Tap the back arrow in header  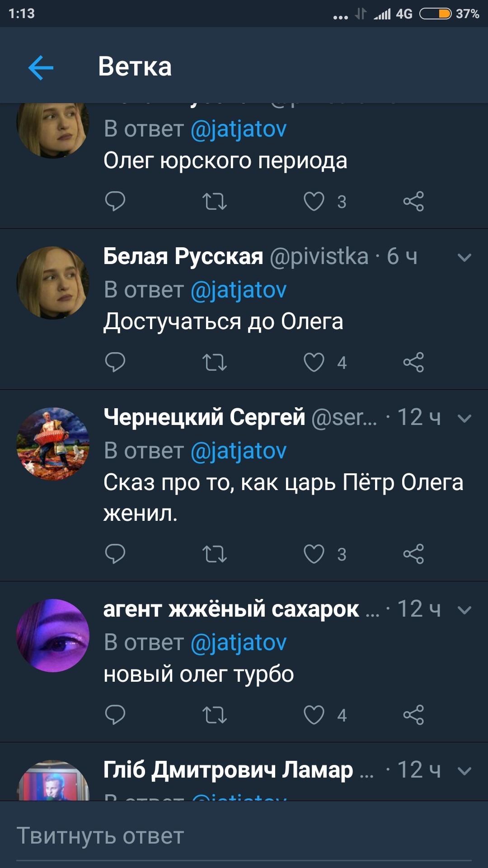41,68
